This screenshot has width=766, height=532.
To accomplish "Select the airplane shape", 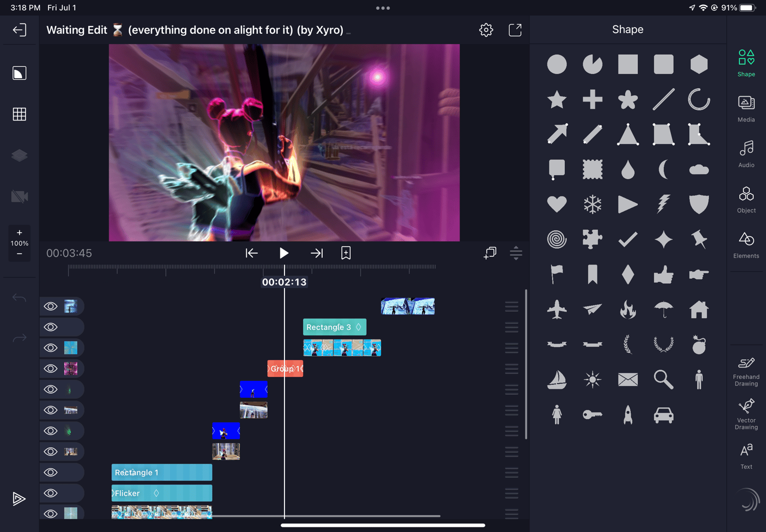I will click(557, 309).
